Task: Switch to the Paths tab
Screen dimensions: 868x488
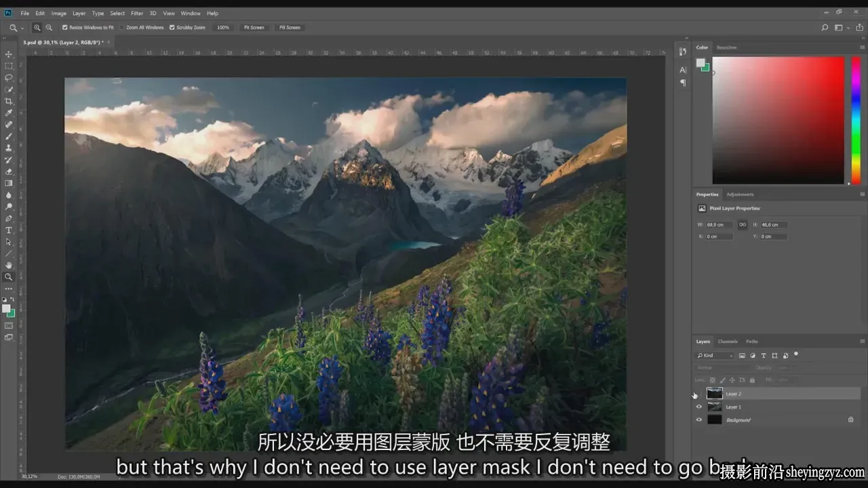Action: (x=752, y=342)
